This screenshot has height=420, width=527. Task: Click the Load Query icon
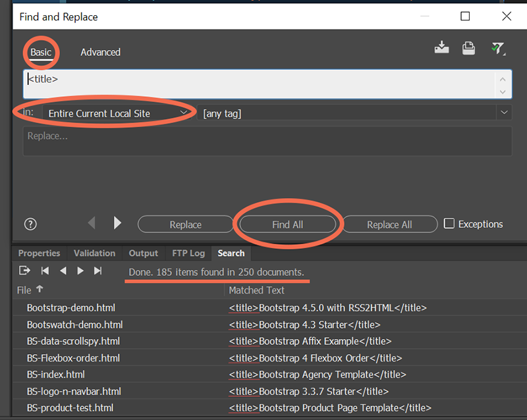coord(468,47)
